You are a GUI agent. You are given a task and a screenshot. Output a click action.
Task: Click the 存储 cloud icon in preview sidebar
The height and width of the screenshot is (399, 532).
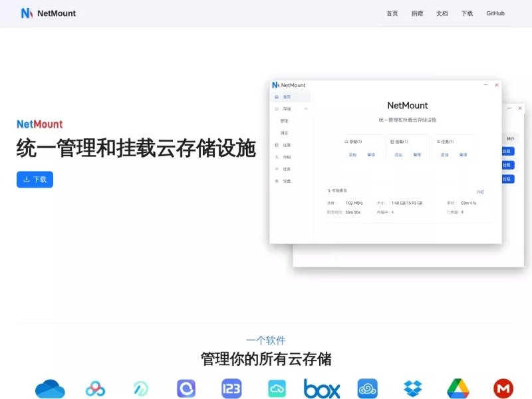coord(277,109)
